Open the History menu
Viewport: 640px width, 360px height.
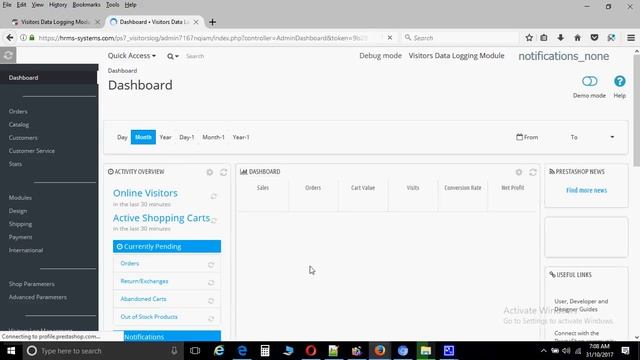58,5
